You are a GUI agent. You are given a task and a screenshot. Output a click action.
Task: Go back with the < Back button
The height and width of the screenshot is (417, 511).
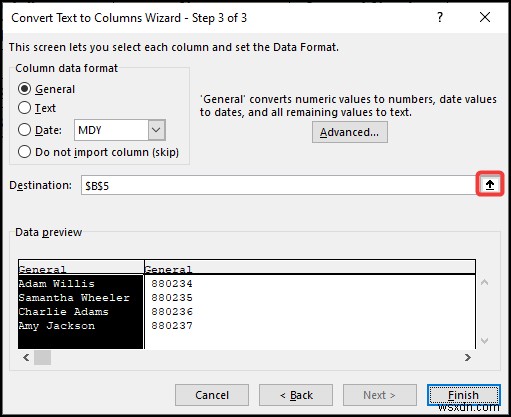[296, 395]
